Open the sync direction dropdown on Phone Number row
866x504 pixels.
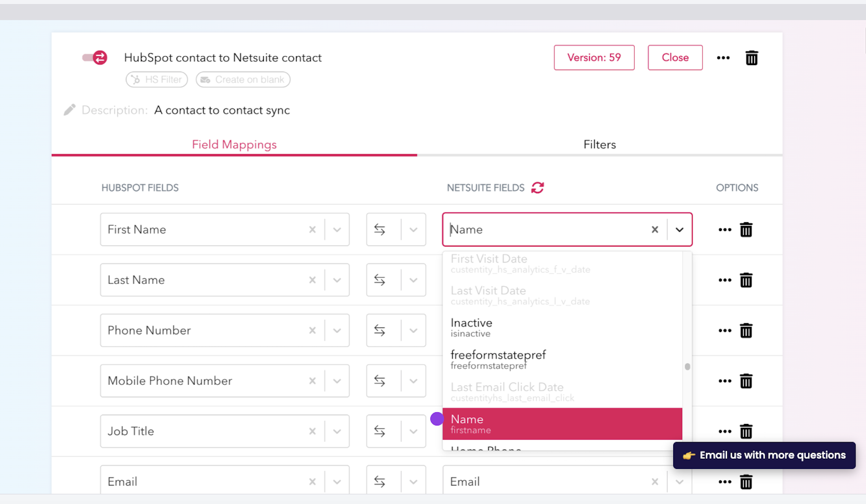[413, 330]
